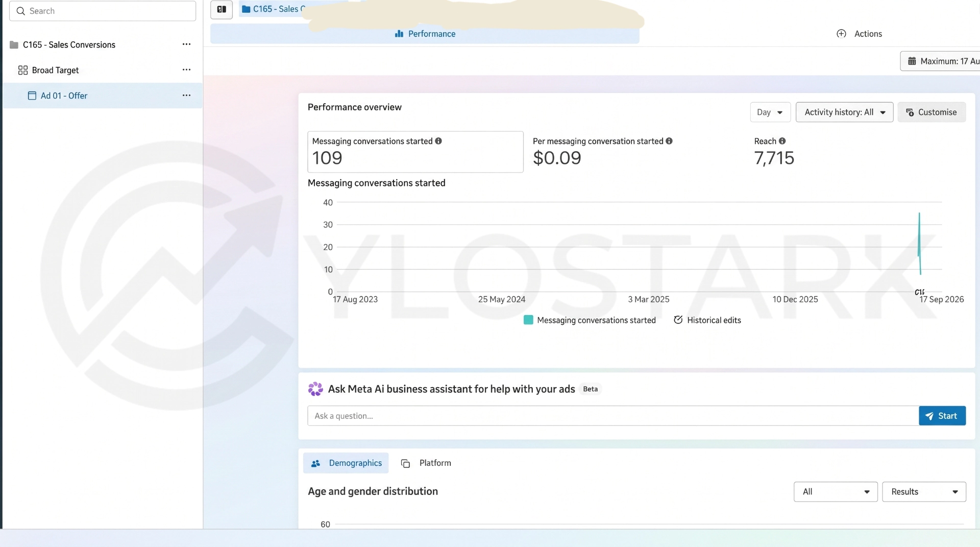Click the Customise button
The width and height of the screenshot is (980, 547).
point(932,112)
